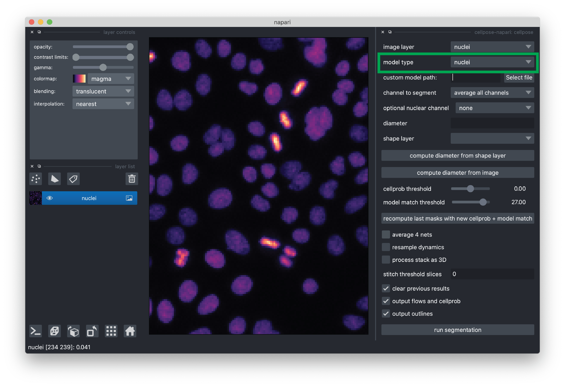
Task: Roll dimensions button in the viewer toolbar
Action: coord(73,331)
